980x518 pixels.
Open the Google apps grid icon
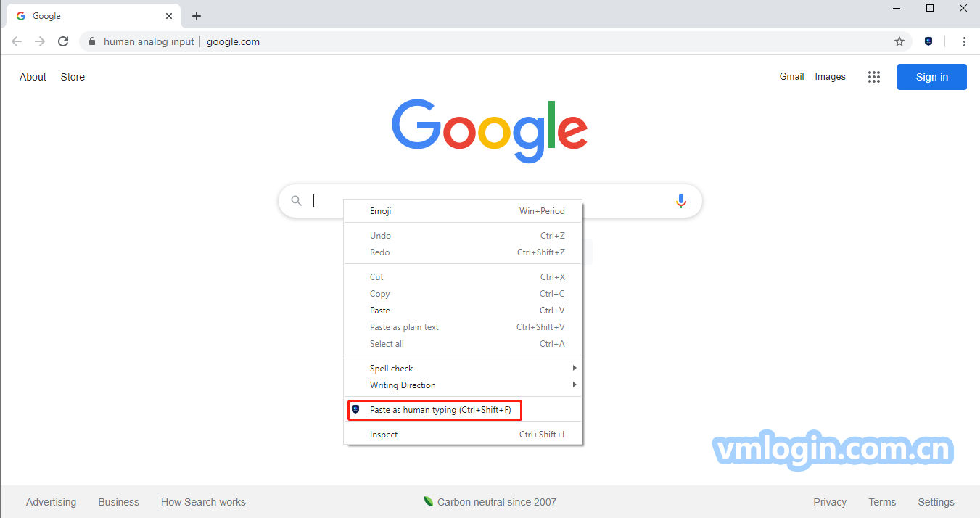pos(874,77)
